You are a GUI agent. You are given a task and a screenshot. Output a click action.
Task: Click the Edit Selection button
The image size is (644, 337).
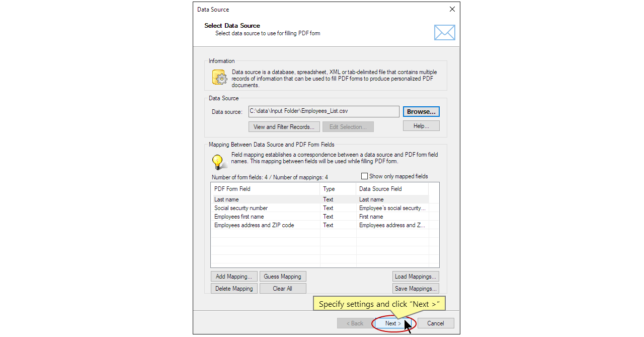click(348, 126)
